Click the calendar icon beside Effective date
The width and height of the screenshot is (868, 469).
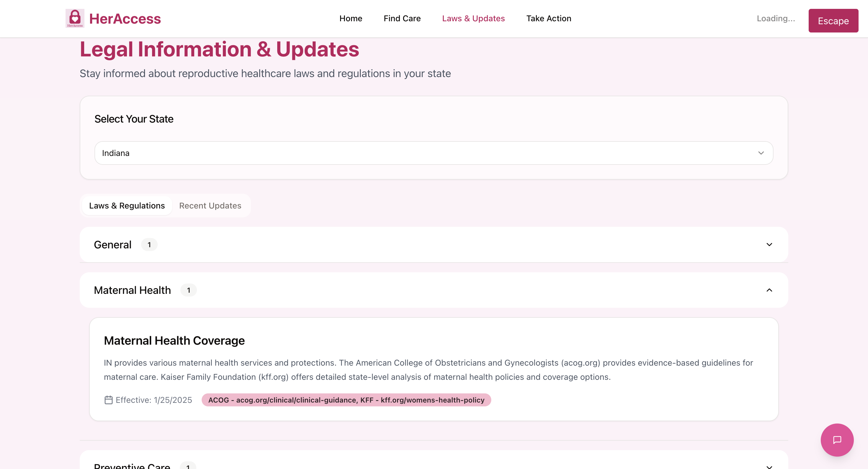tap(108, 400)
